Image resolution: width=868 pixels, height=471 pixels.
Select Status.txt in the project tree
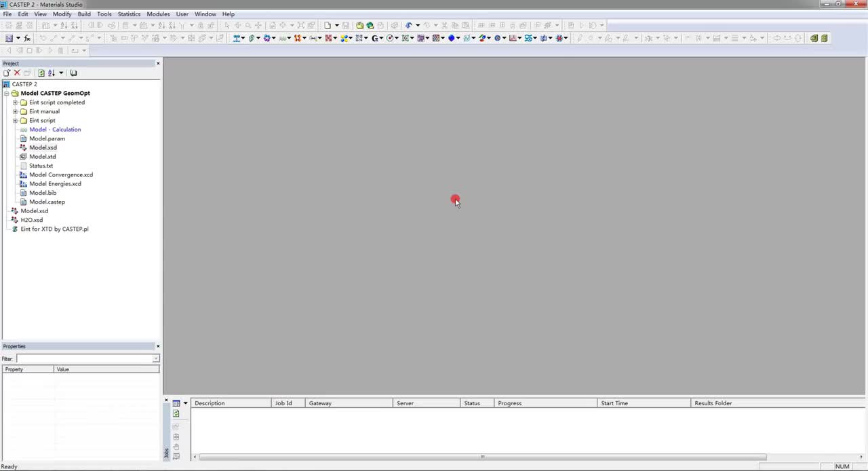coord(41,166)
